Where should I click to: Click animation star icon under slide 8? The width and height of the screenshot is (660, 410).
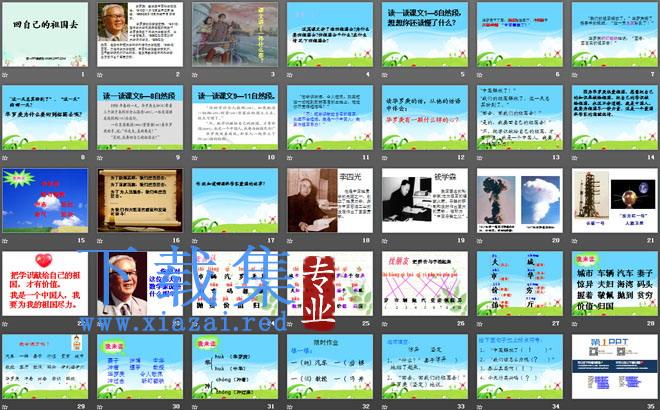pyautogui.click(x=5, y=157)
